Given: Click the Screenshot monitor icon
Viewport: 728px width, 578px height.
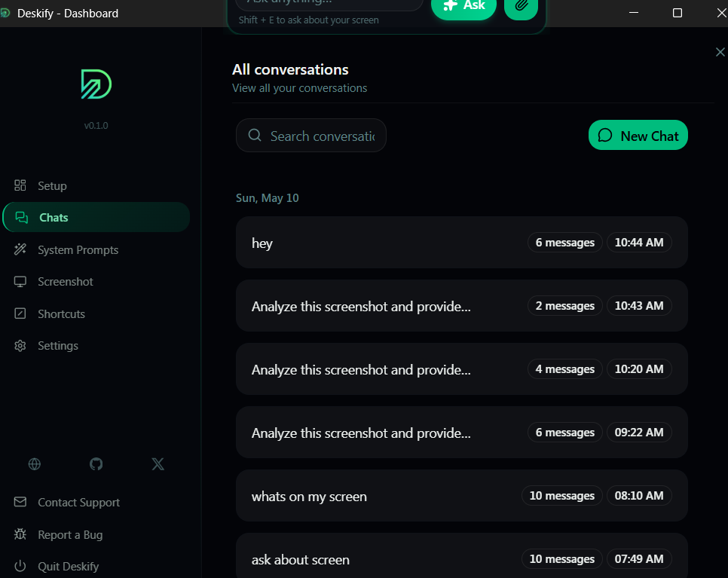Looking at the screenshot, I should pyautogui.click(x=20, y=282).
